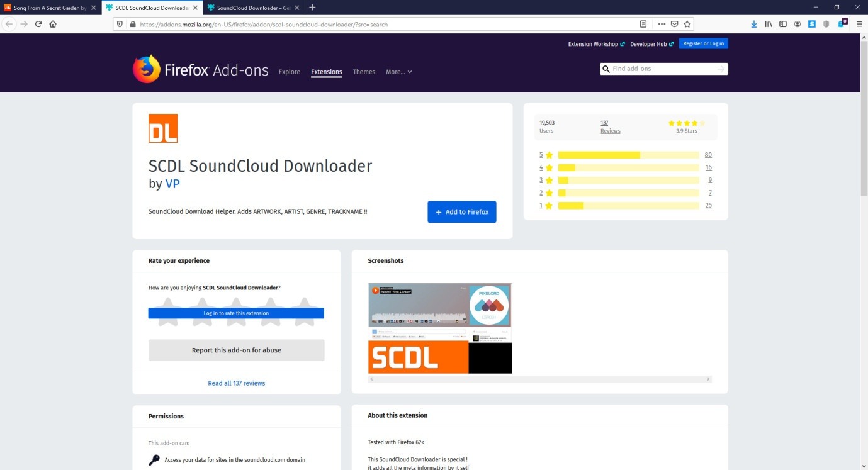Open page actions three-dot menu

pyautogui.click(x=662, y=24)
